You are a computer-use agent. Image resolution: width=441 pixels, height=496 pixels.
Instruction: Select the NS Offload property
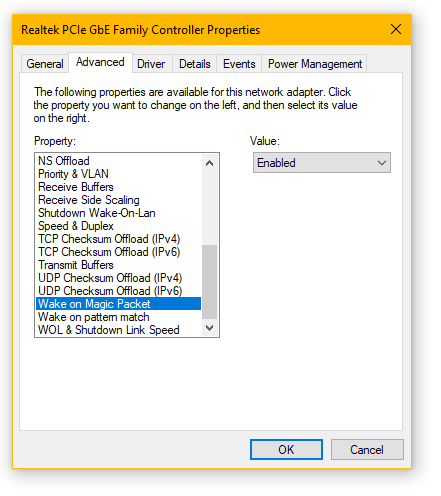pyautogui.click(x=119, y=161)
